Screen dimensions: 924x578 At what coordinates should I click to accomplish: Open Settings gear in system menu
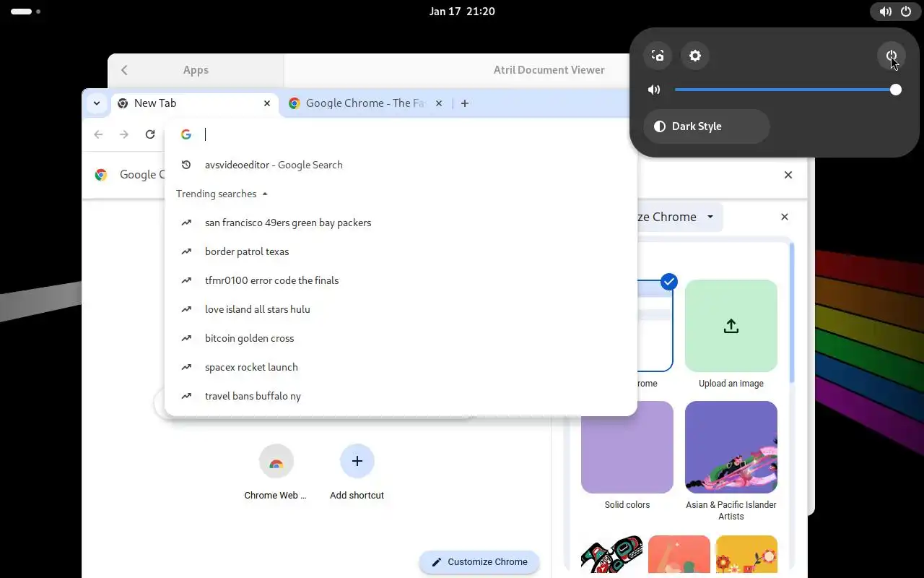pyautogui.click(x=695, y=56)
